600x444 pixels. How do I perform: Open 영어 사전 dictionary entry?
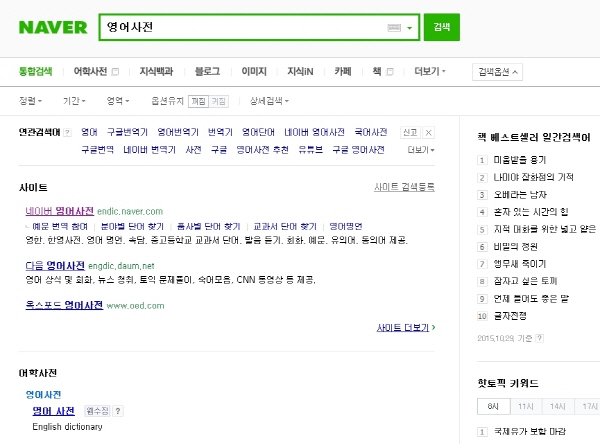coord(54,411)
